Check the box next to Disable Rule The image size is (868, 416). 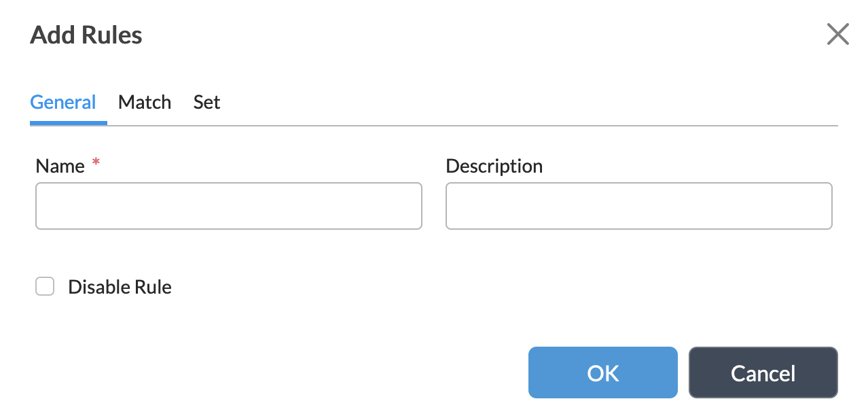45,286
